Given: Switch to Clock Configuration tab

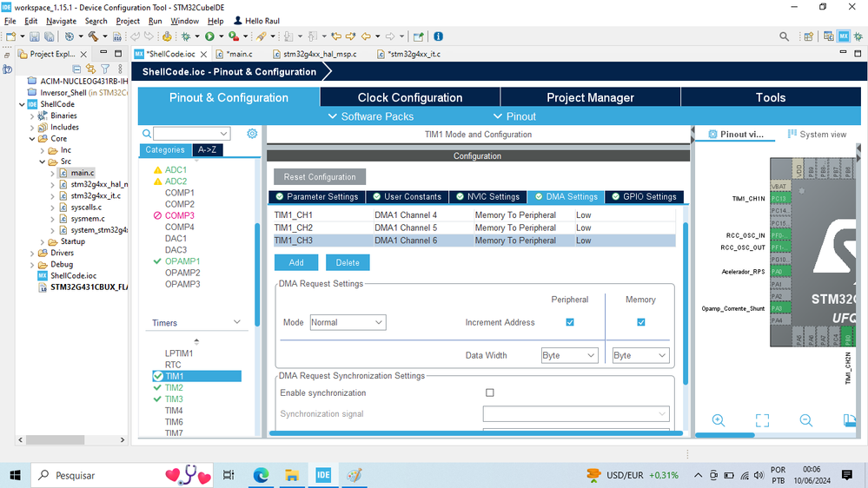Looking at the screenshot, I should pos(409,97).
